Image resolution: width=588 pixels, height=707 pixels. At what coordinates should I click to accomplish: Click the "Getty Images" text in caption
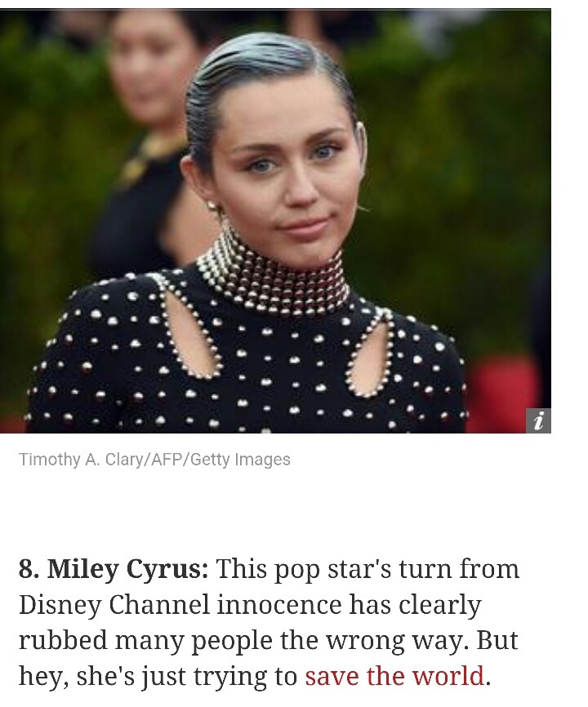click(240, 460)
